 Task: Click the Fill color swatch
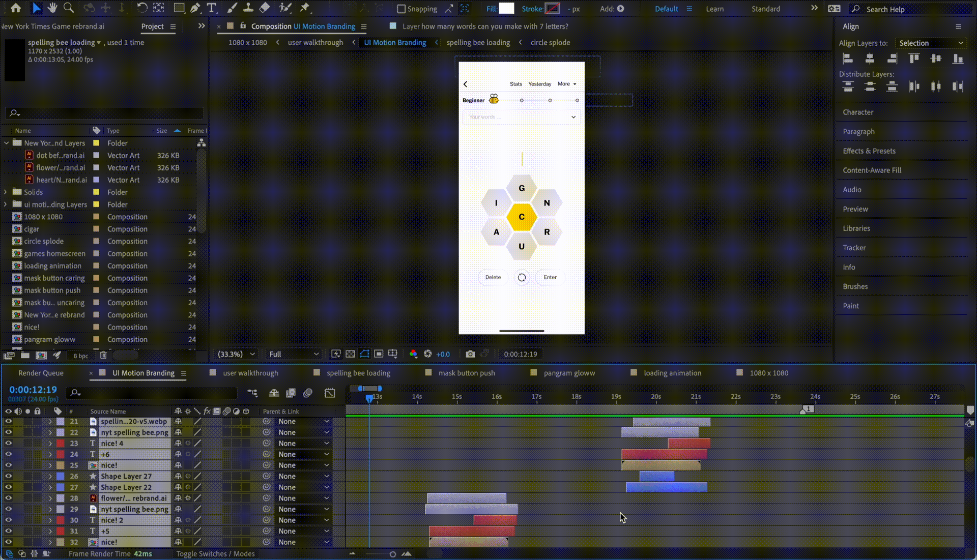[506, 8]
